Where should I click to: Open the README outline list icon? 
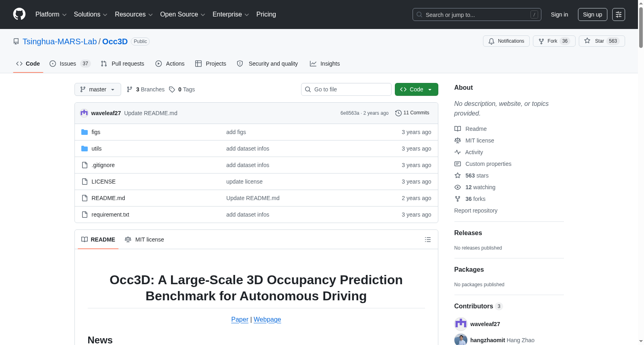click(428, 240)
